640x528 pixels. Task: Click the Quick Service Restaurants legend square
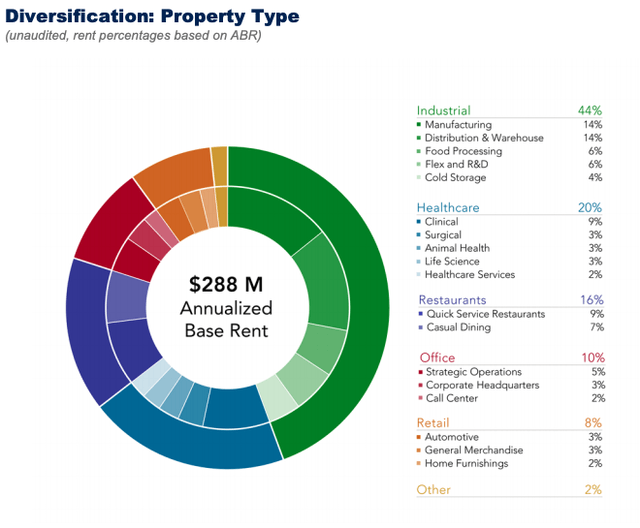pyautogui.click(x=421, y=314)
